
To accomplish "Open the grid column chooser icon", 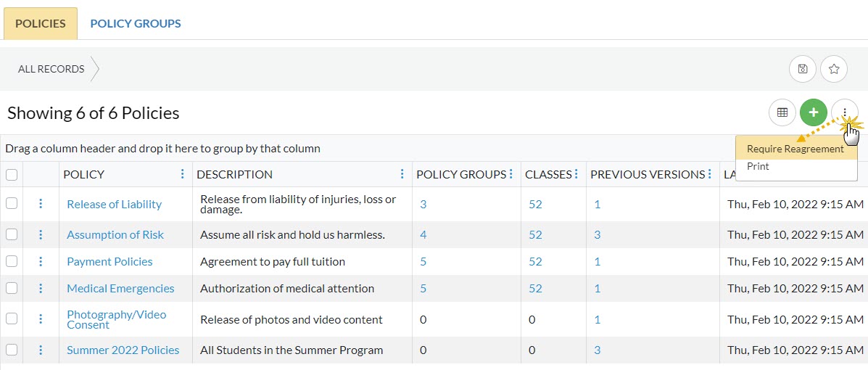I will 782,112.
